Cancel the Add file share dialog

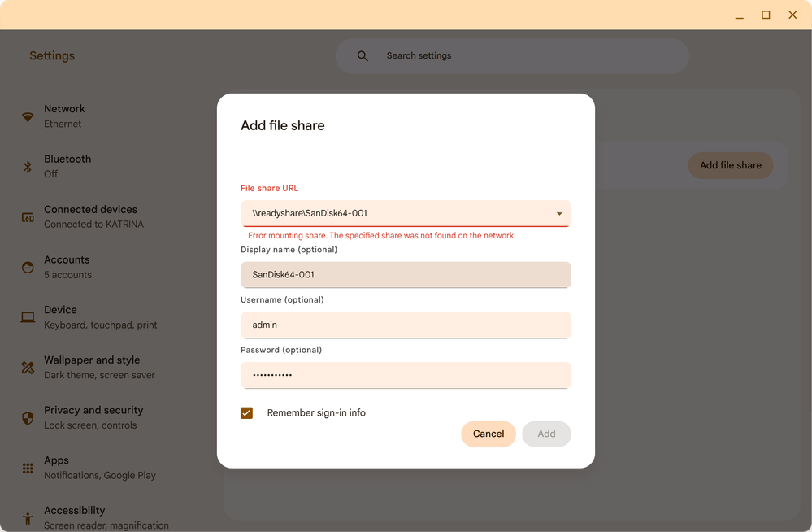pos(489,434)
